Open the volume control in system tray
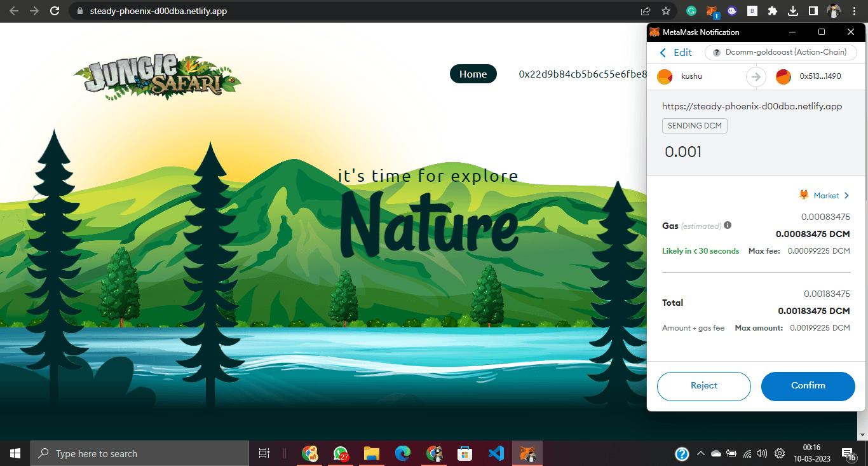Image resolution: width=868 pixels, height=466 pixels. pyautogui.click(x=763, y=454)
